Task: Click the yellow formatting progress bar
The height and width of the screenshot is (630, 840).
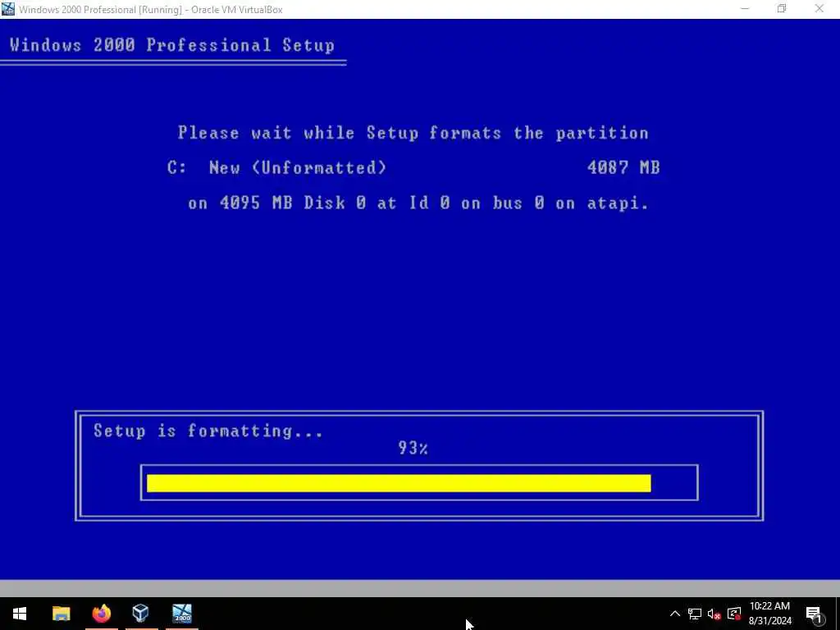Action: click(x=399, y=483)
